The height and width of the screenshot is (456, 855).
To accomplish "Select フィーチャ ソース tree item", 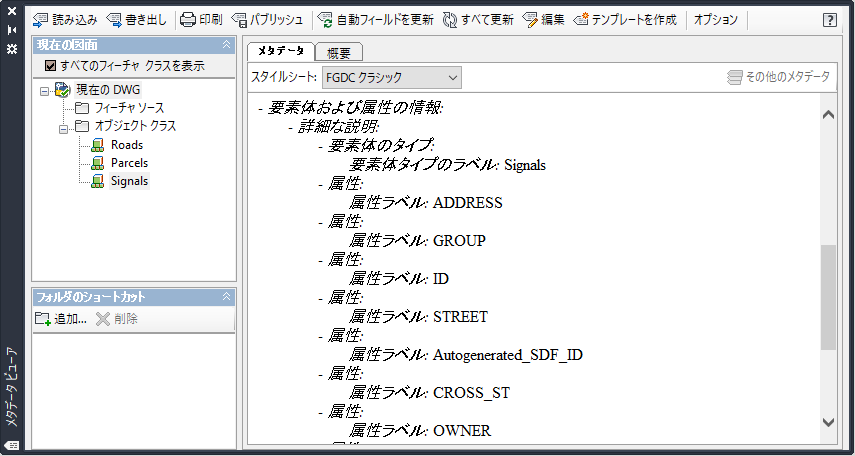I will click(129, 108).
